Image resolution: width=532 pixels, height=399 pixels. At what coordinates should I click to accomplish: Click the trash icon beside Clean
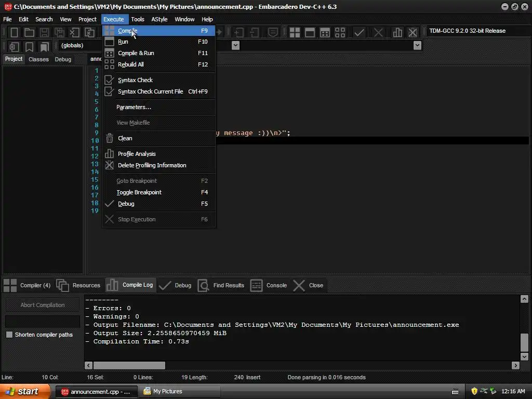click(109, 138)
